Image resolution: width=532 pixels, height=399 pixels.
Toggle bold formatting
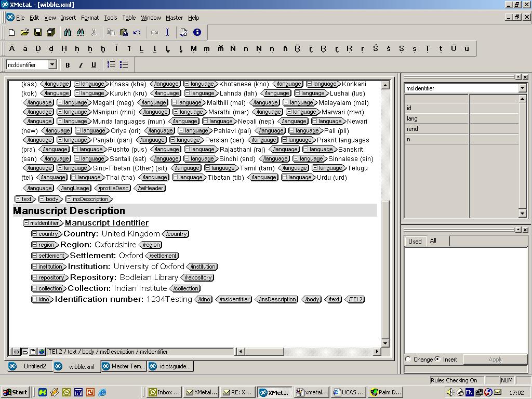click(x=68, y=65)
